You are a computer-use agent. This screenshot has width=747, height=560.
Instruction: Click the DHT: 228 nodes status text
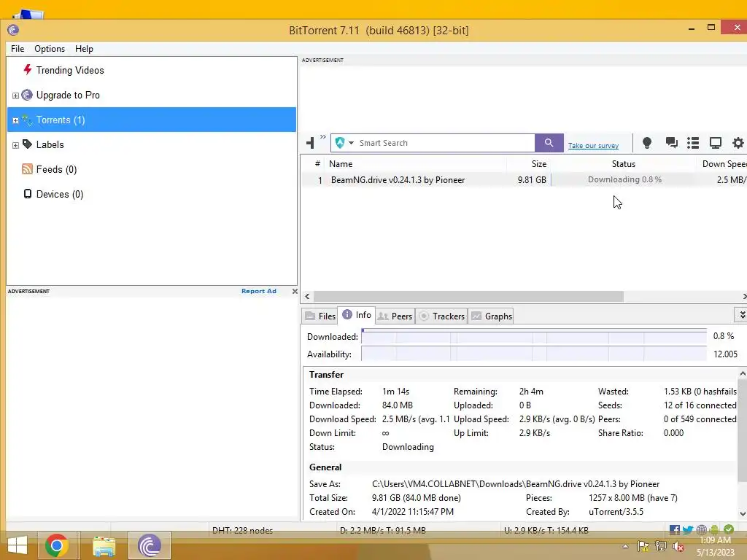(x=242, y=530)
